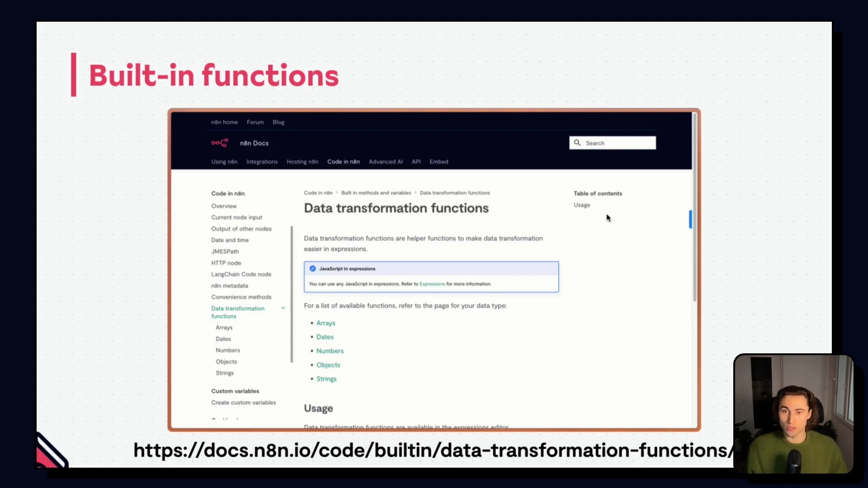Click Built in methods and variables breadcrumb
The height and width of the screenshot is (488, 868).
coord(376,193)
